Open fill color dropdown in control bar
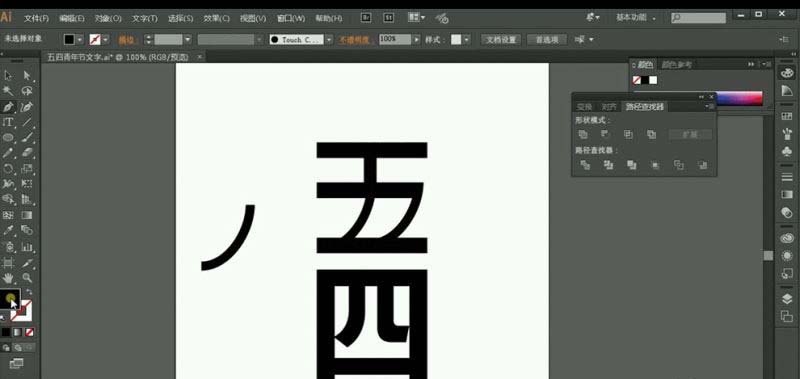800x379 pixels. (x=80, y=39)
